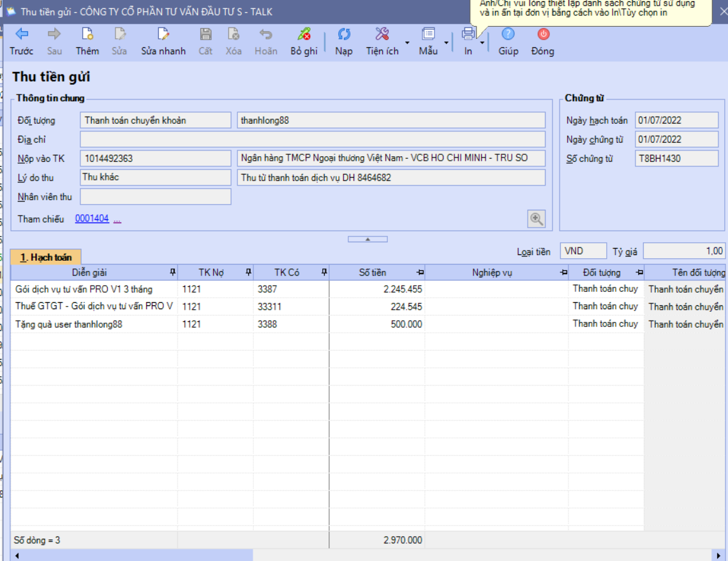Click Ngày chứng từ date field
The height and width of the screenshot is (561, 728).
[676, 139]
